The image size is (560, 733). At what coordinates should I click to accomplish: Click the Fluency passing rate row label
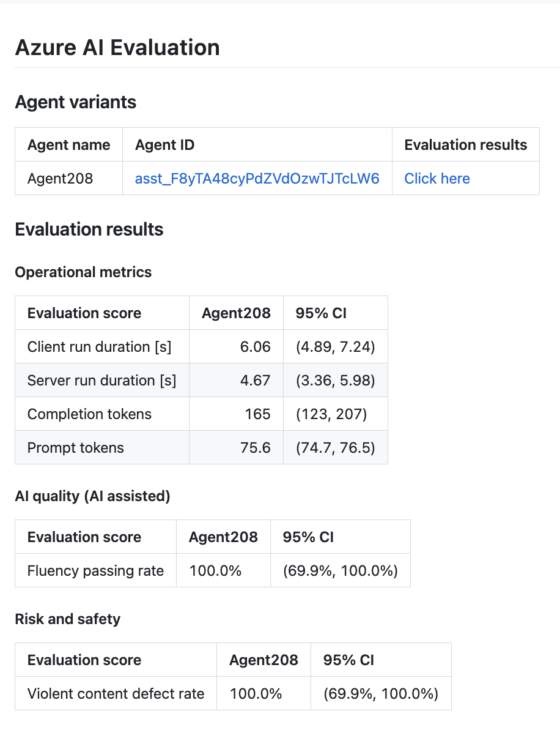(95, 571)
